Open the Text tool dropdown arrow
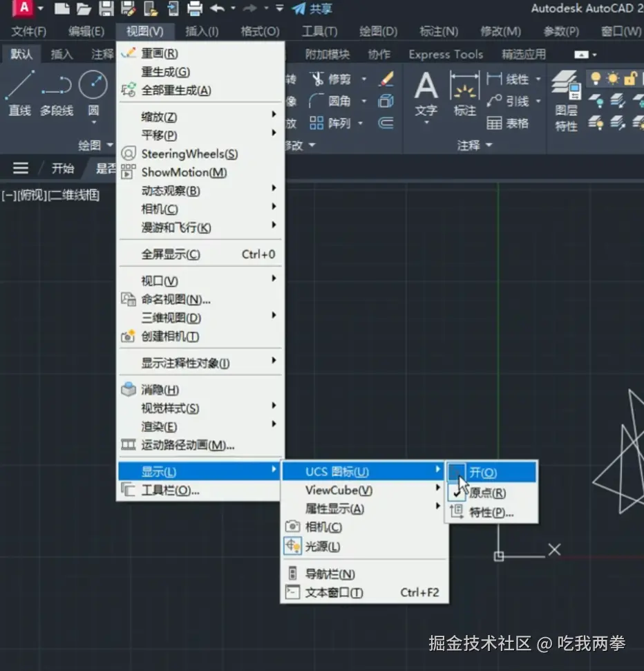 (x=426, y=123)
